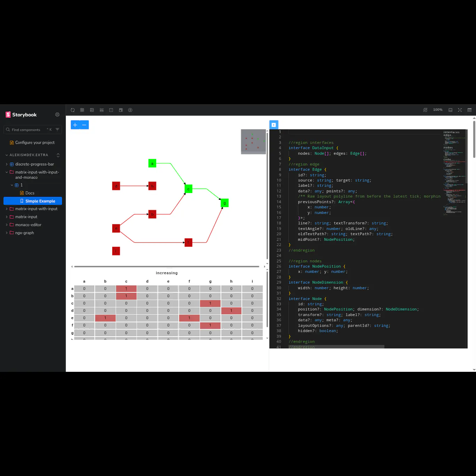The width and height of the screenshot is (476, 476).
Task: Click the blue play button above editor
Action: click(274, 125)
